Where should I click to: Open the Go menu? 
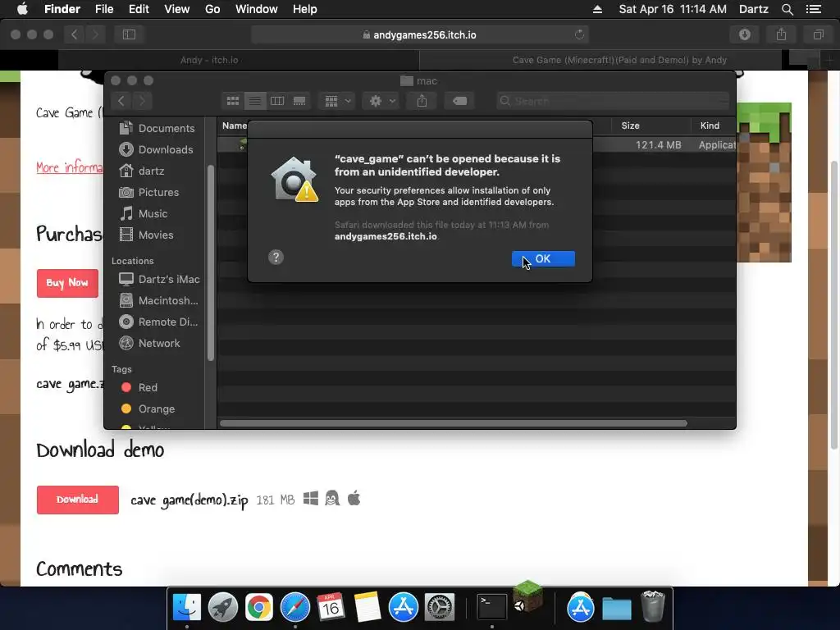click(212, 9)
